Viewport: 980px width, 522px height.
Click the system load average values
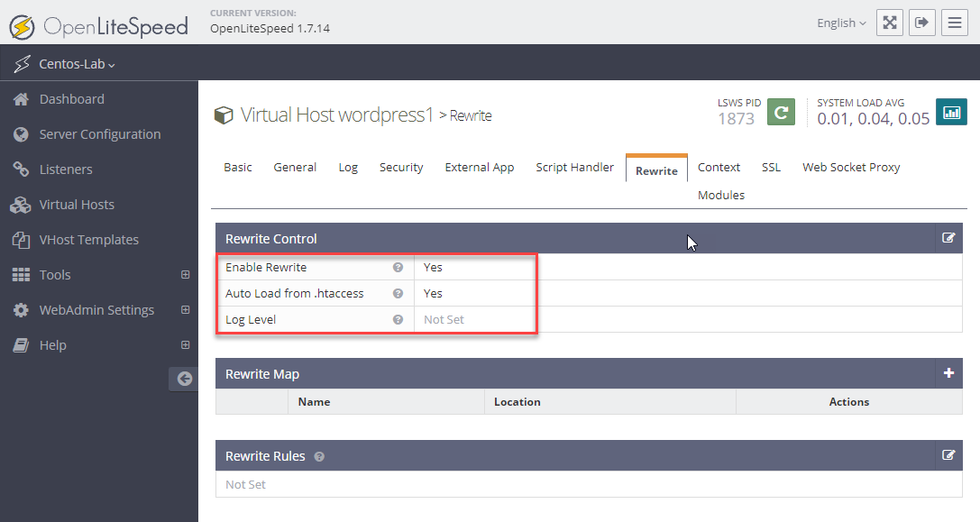[x=873, y=119]
